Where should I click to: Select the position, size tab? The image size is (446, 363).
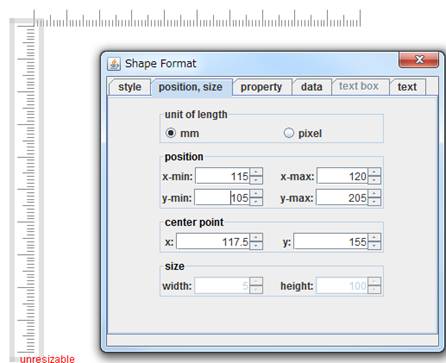coord(191,87)
